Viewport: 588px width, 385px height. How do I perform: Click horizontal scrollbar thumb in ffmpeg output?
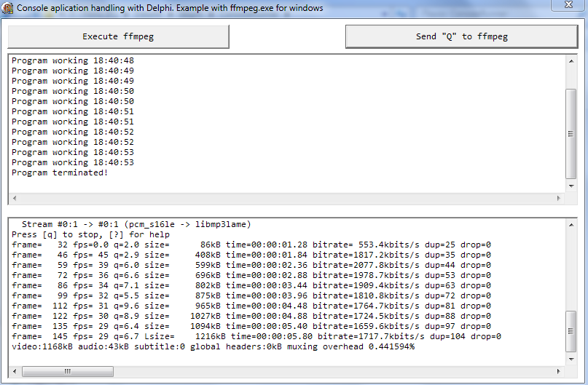point(68,371)
